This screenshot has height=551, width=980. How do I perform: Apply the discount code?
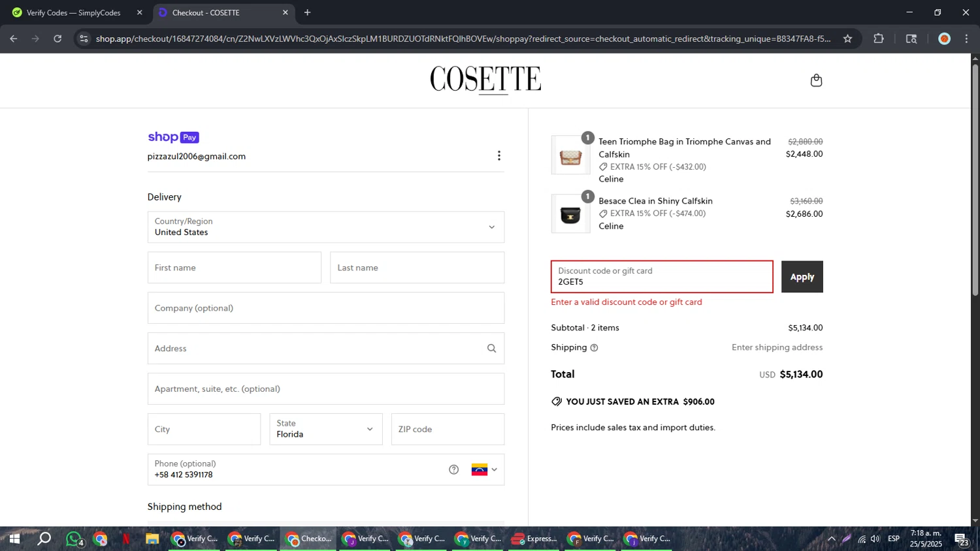coord(802,277)
